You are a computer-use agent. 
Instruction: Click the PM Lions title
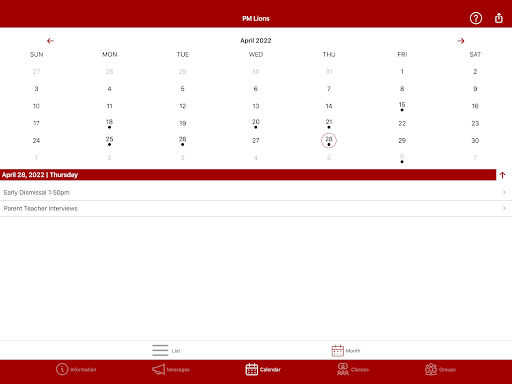(256, 18)
